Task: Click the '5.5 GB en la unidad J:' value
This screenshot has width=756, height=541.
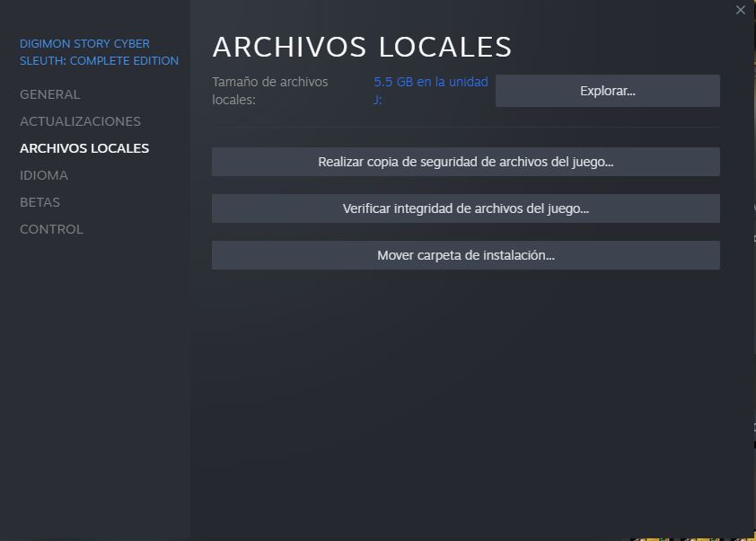Action: [x=431, y=91]
